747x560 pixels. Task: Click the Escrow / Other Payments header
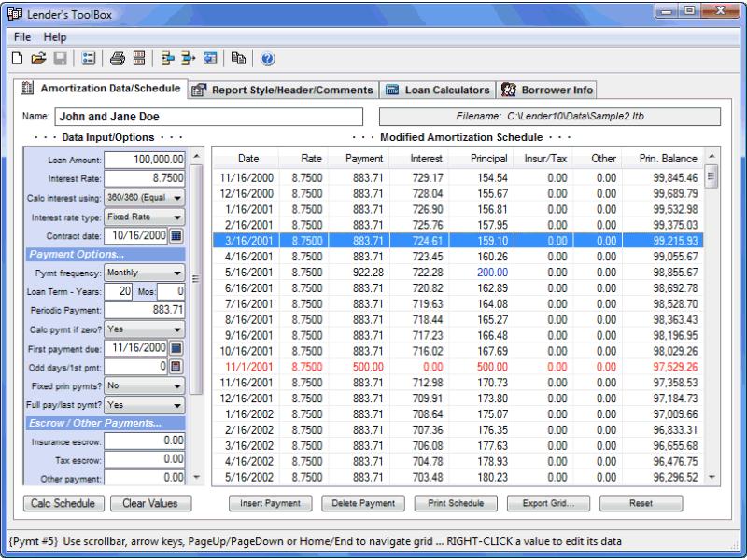click(x=106, y=423)
